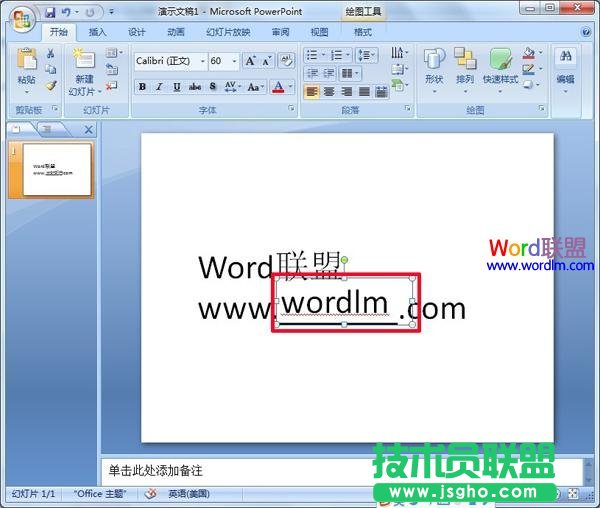The width and height of the screenshot is (600, 508).
Task: Open the 动画 (Animations) ribbon tab
Action: click(176, 32)
